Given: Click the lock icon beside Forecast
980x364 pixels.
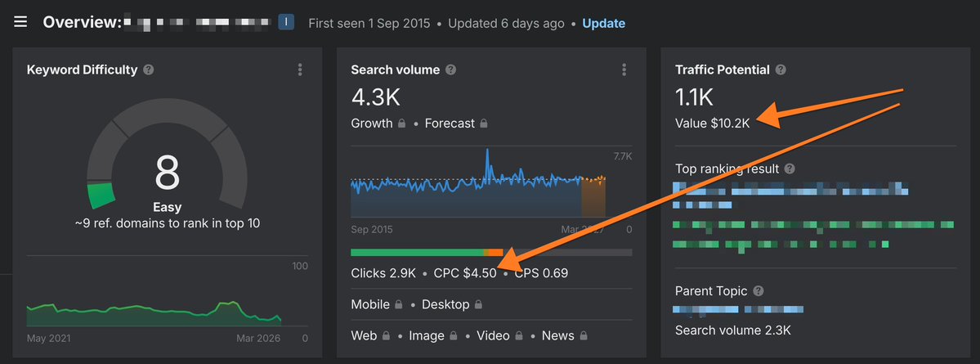Looking at the screenshot, I should 483,124.
